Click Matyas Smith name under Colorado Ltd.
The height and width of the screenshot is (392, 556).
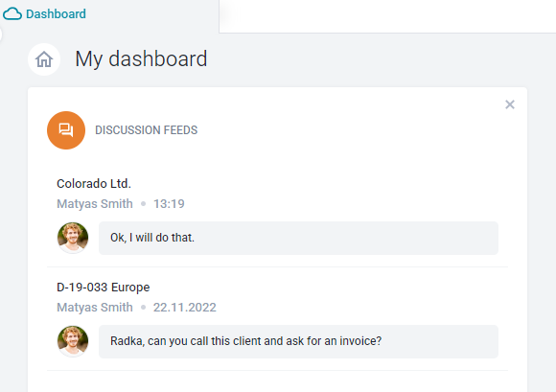[x=95, y=204]
